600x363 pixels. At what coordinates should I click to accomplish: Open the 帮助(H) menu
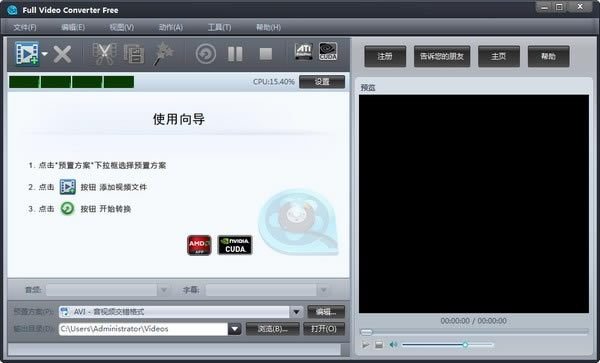click(x=268, y=27)
